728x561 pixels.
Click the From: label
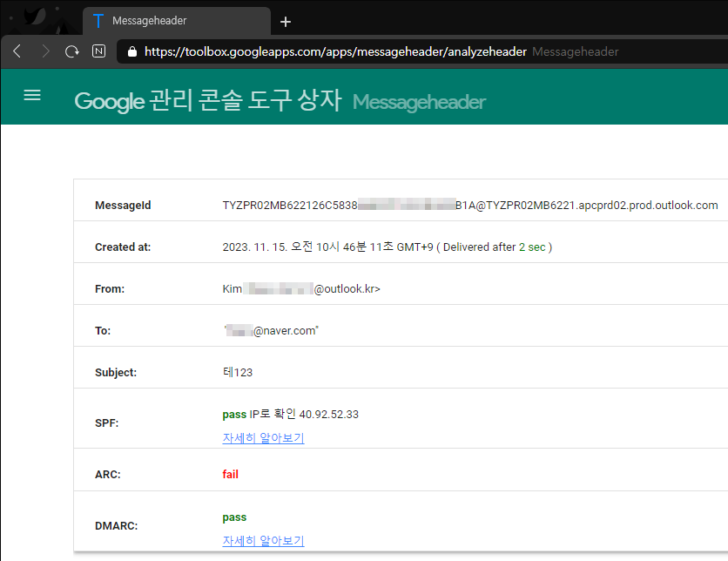pos(110,289)
